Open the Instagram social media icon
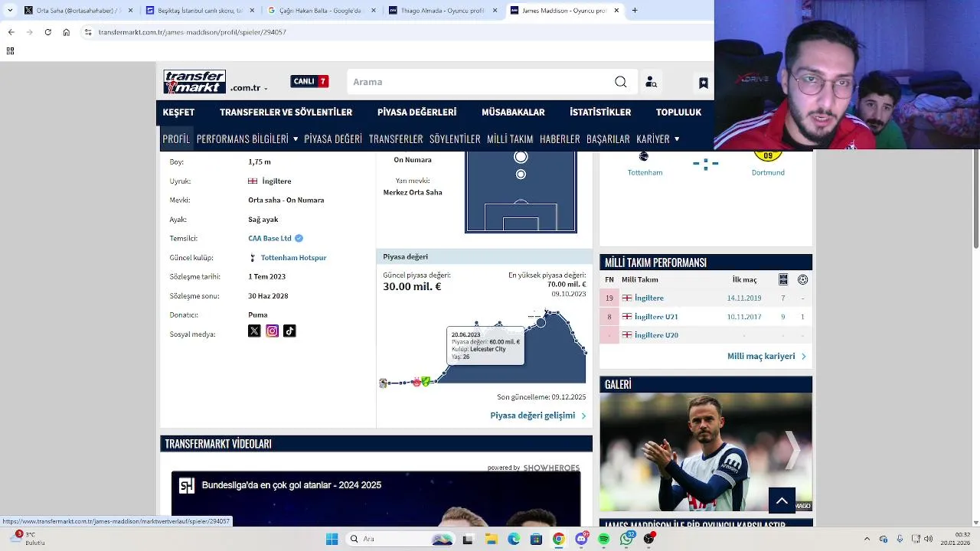This screenshot has height=551, width=980. click(272, 331)
